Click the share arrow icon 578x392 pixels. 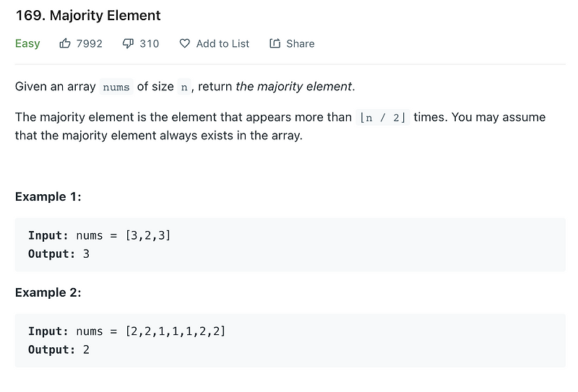(275, 43)
